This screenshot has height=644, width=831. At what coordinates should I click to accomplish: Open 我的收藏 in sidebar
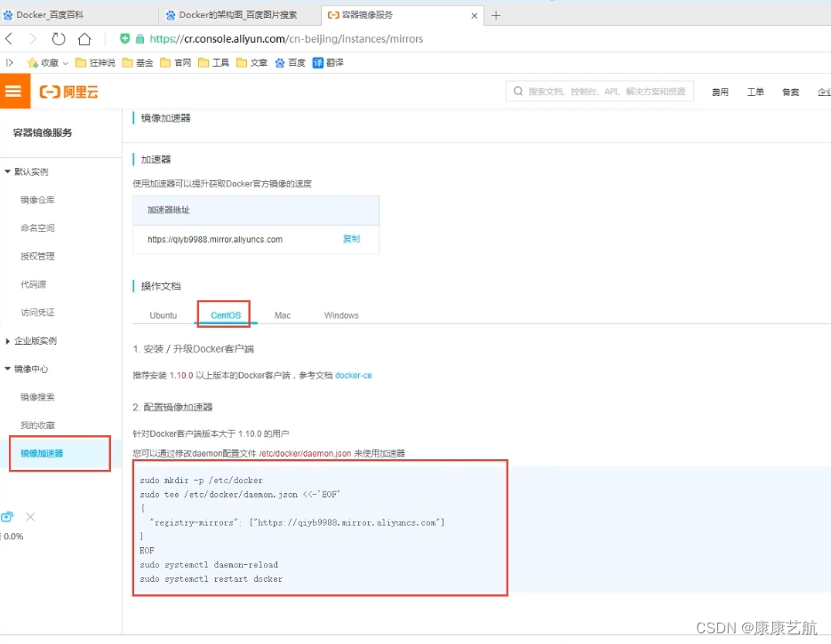[x=37, y=425]
